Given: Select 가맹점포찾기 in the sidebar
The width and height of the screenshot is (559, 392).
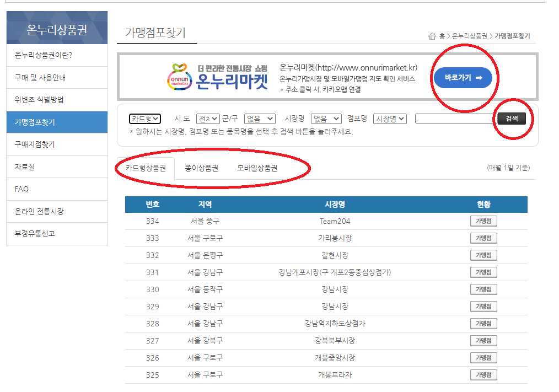Looking at the screenshot, I should [x=57, y=122].
